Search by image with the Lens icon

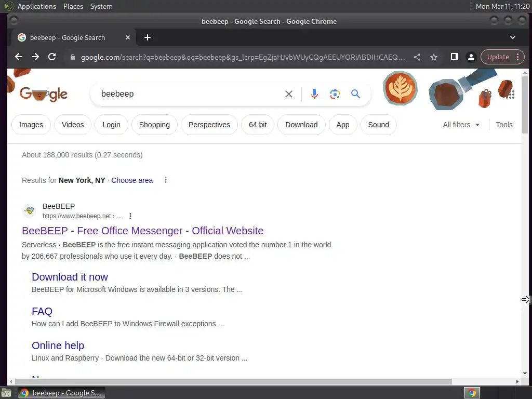pyautogui.click(x=335, y=94)
